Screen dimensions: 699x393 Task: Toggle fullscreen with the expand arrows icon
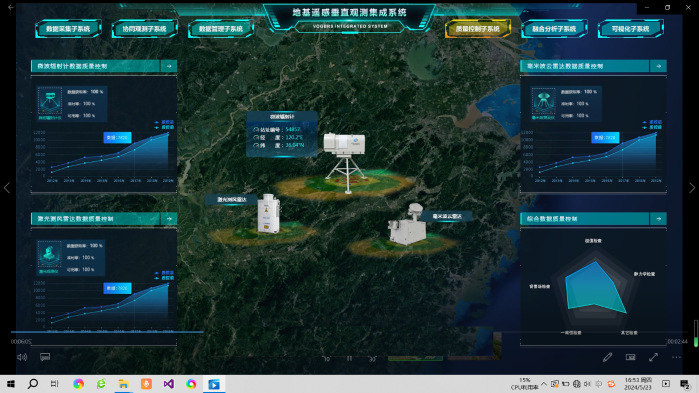click(654, 357)
